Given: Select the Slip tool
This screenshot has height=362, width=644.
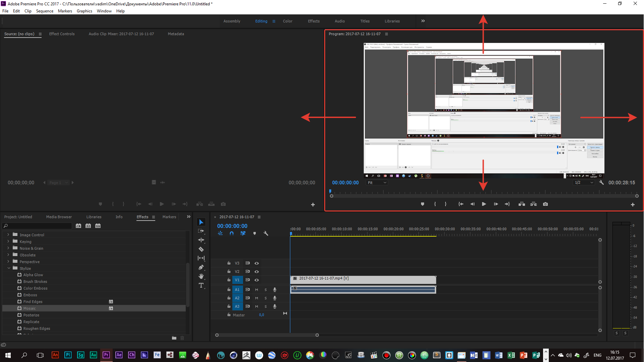Looking at the screenshot, I should 201,258.
